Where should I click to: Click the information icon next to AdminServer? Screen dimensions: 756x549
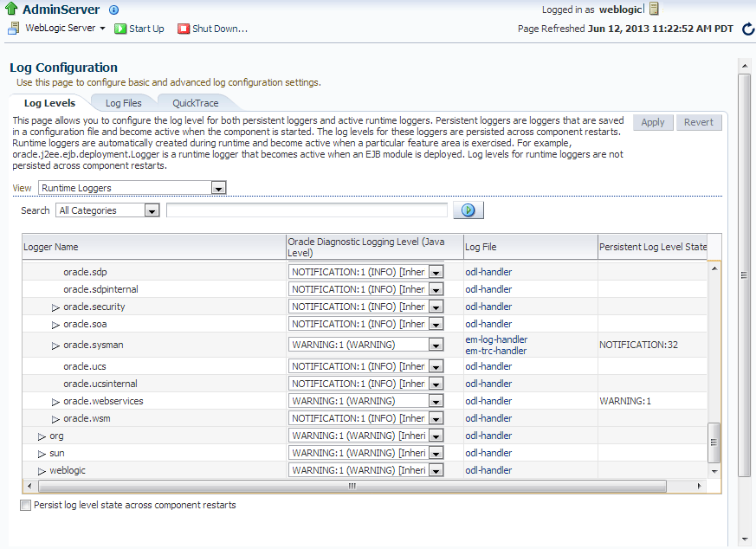tap(113, 10)
